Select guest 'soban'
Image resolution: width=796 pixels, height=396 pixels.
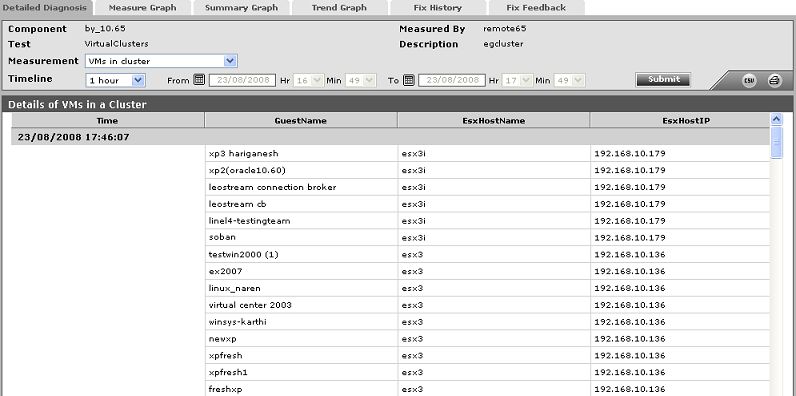click(x=222, y=237)
